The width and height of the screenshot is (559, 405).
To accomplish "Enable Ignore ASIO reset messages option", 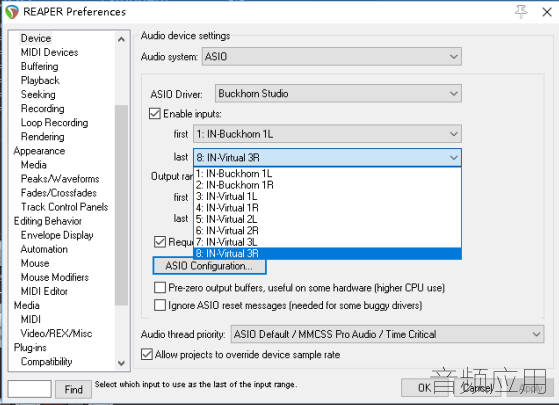I will point(160,305).
